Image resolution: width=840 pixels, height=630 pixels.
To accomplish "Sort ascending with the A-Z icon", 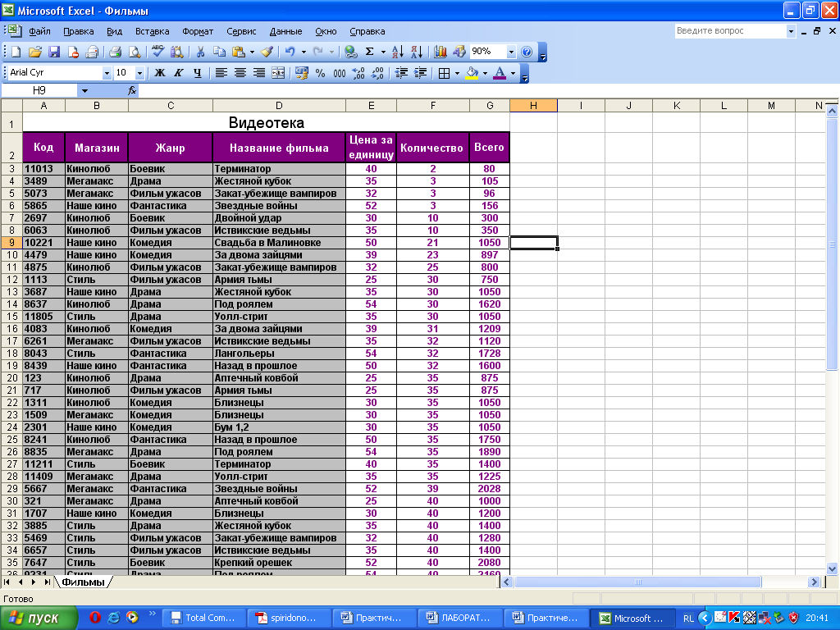I will point(398,52).
